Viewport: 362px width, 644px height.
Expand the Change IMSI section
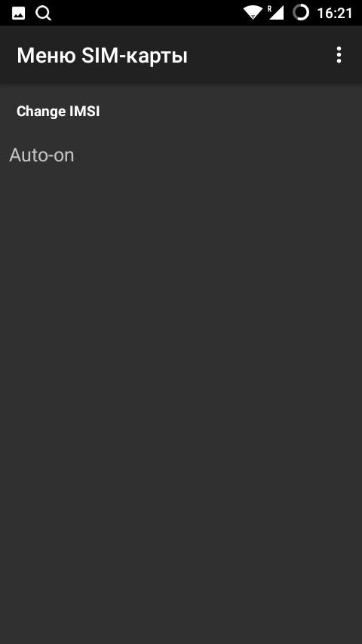tap(58, 112)
